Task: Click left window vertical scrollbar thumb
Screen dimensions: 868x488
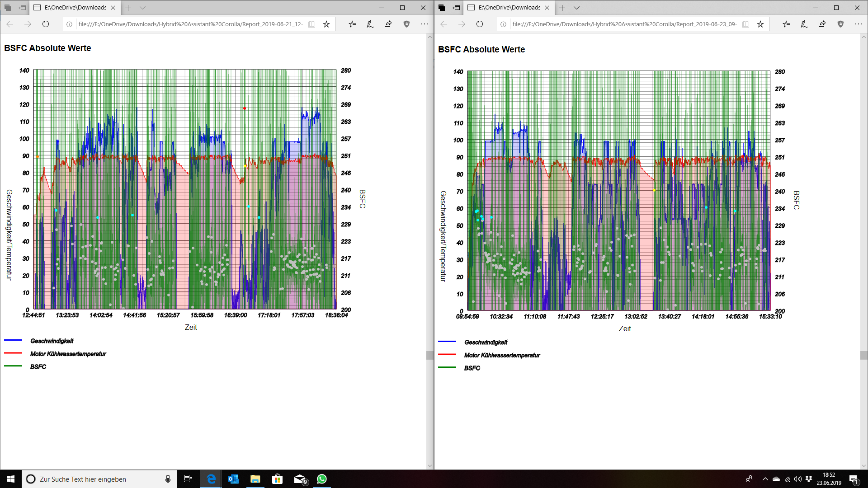Action: coord(430,355)
